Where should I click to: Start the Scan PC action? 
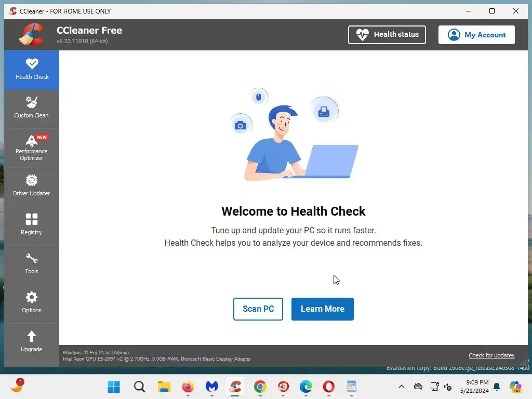point(258,309)
